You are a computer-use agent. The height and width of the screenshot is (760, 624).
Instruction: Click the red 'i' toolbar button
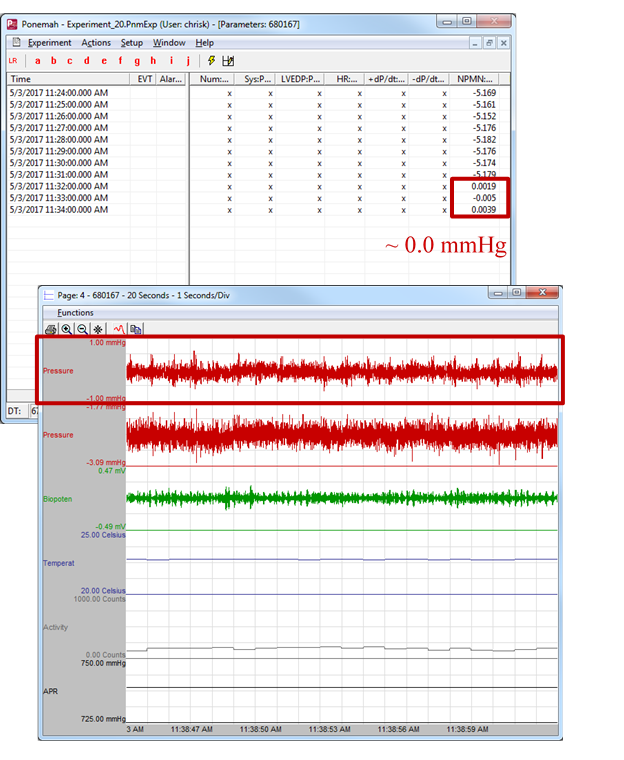click(x=171, y=61)
